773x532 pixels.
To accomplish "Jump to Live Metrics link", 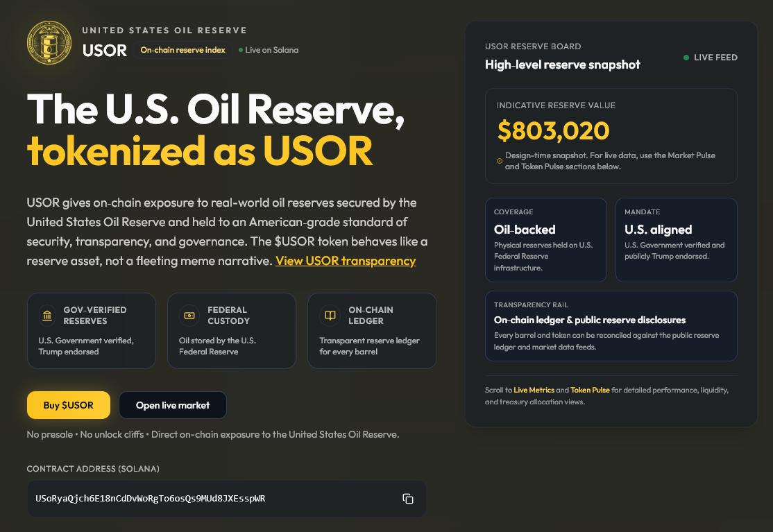I will [534, 390].
